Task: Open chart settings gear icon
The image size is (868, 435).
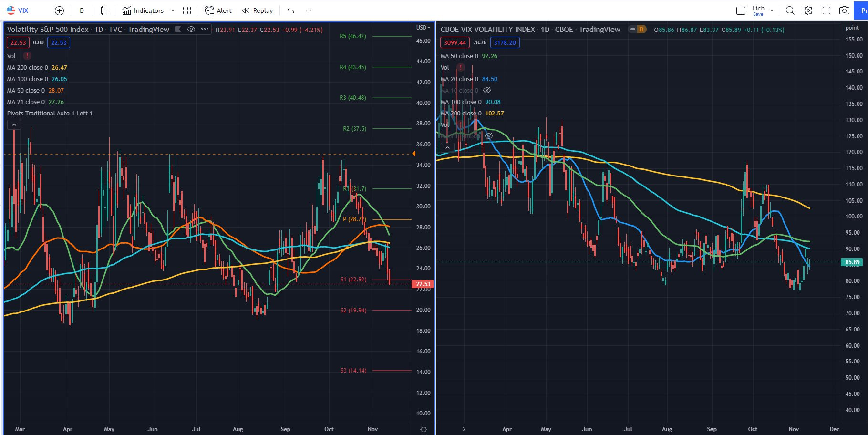Action: pyautogui.click(x=808, y=10)
